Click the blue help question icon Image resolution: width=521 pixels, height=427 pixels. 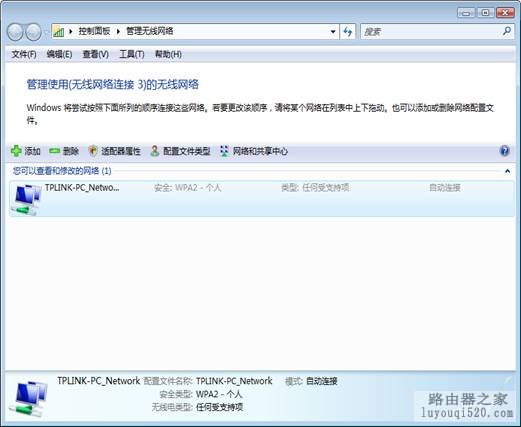point(505,151)
